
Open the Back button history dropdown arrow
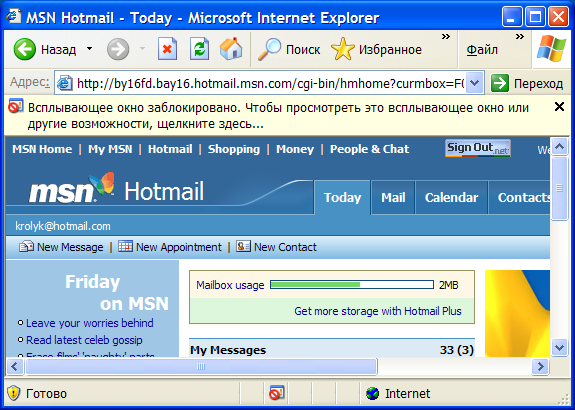click(89, 49)
